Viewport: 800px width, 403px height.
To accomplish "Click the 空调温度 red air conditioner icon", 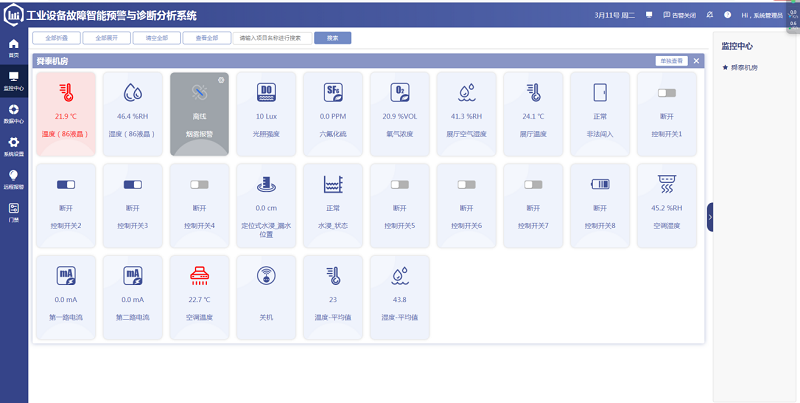I will coord(199,273).
